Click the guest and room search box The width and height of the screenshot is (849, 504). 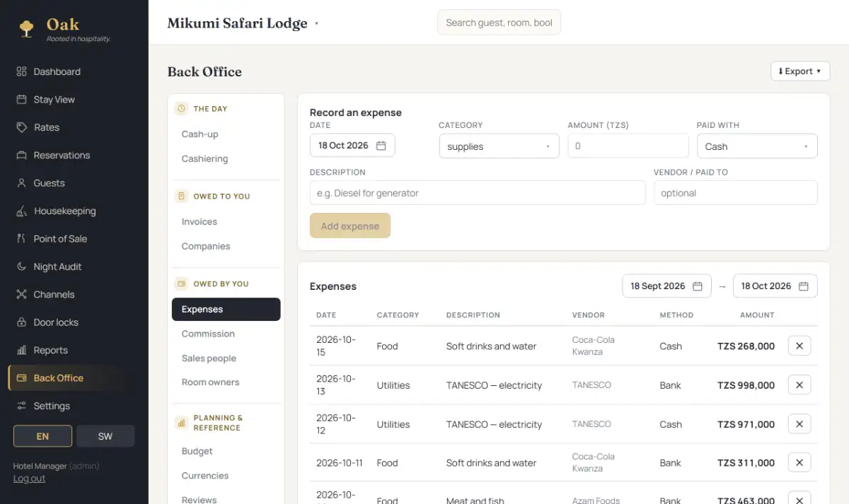(x=499, y=23)
